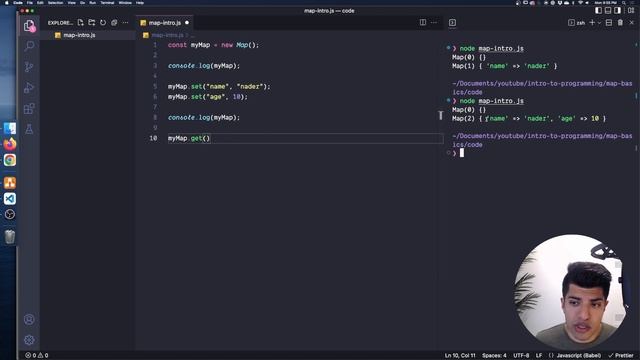Open Spotlight search in menu bar

624,2
